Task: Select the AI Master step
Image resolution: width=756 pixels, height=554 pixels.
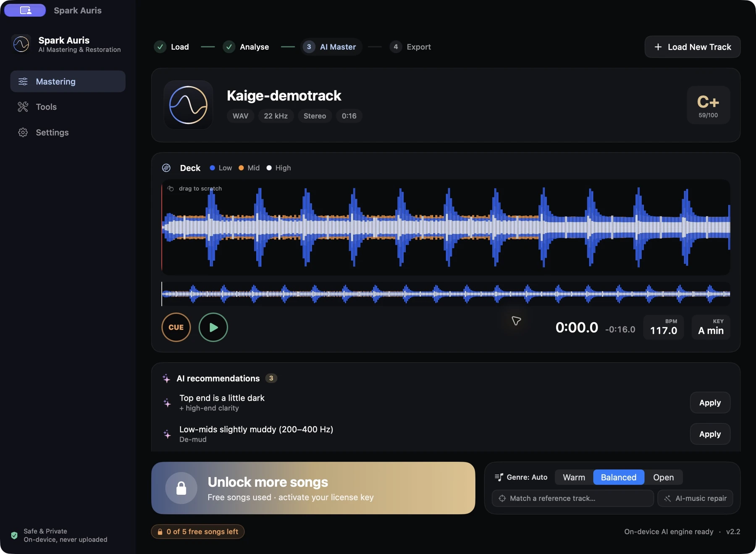Action: pos(332,47)
